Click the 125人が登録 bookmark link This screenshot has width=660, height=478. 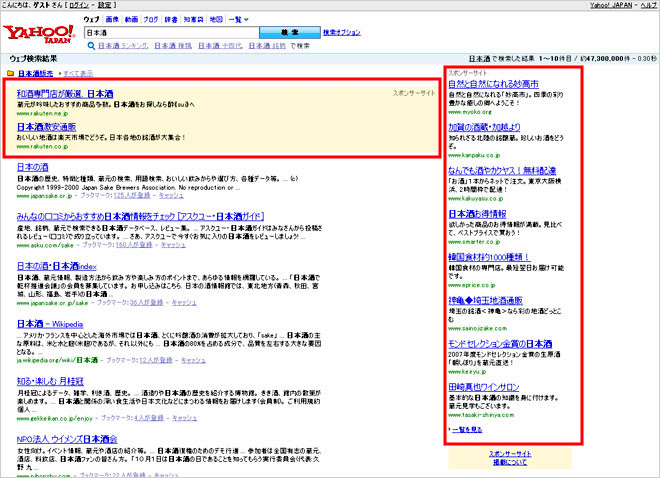[x=132, y=196]
